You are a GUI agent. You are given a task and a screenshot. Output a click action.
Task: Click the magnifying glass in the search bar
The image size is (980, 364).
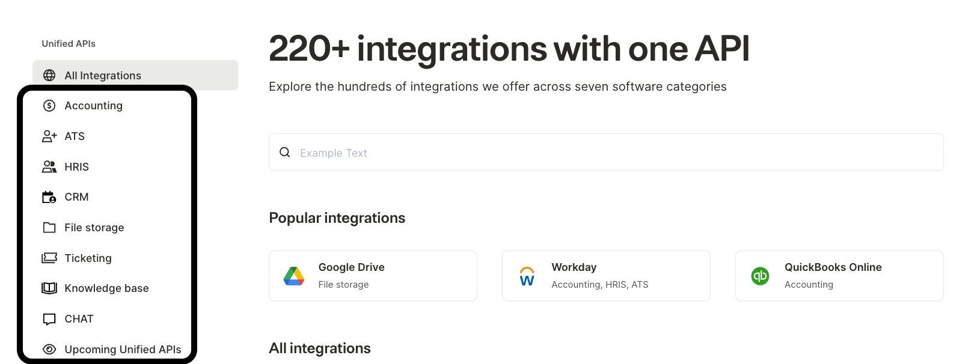[x=284, y=152]
